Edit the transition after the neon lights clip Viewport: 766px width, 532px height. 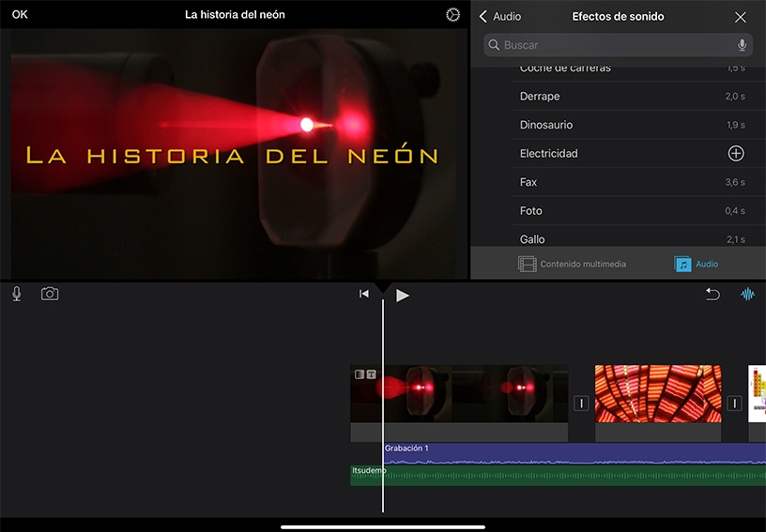click(735, 403)
